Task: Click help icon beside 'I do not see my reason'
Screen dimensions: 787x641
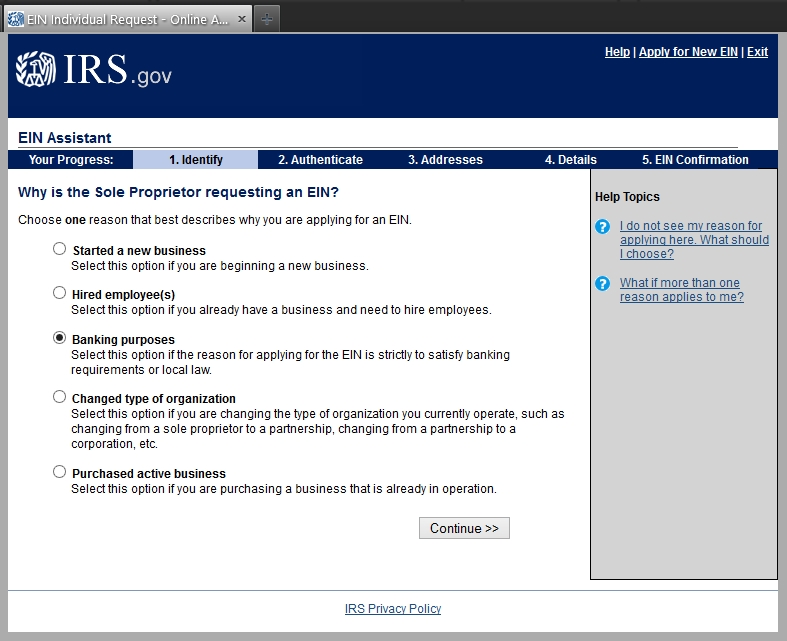Action: click(602, 226)
